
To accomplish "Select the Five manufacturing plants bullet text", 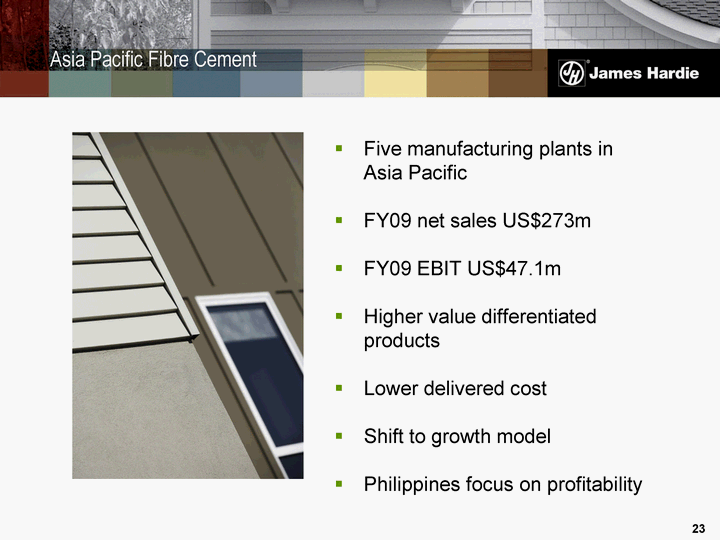I will 488,161.
